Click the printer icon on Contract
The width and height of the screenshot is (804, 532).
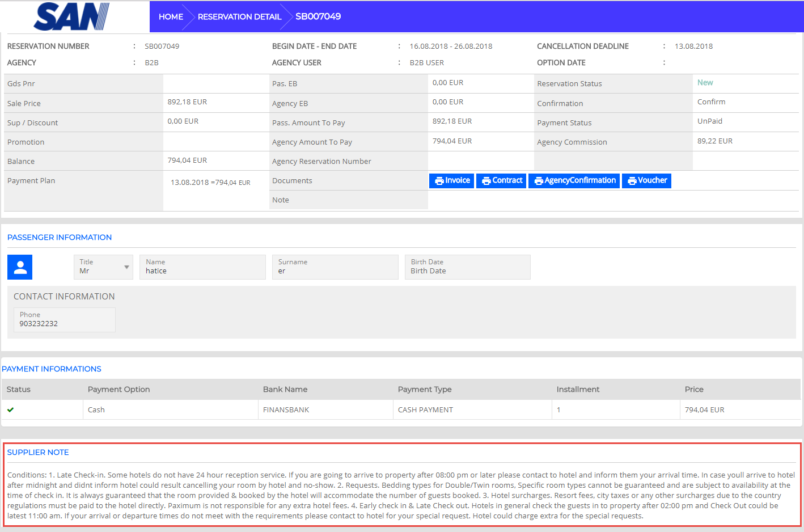486,181
